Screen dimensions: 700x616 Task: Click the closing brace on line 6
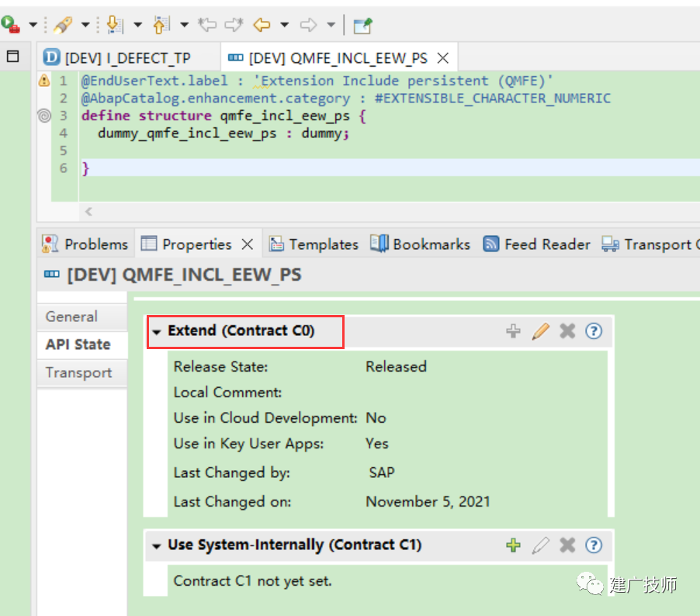point(85,168)
